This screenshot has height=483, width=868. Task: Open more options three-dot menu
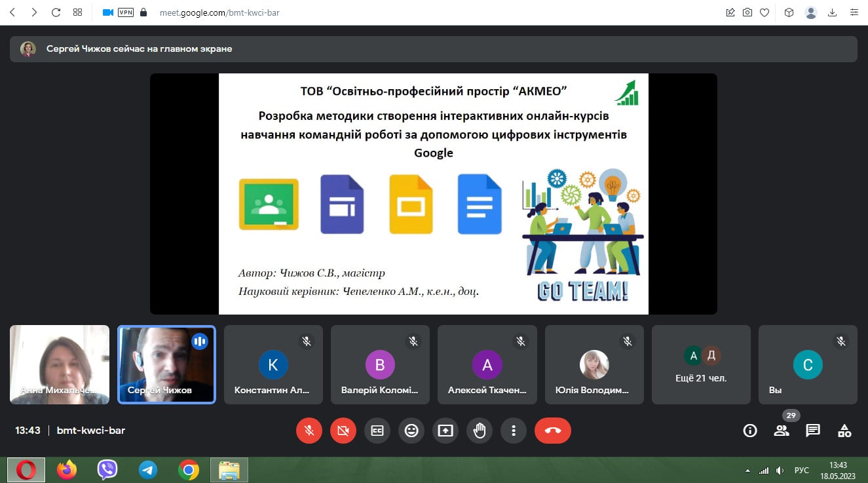coord(514,431)
